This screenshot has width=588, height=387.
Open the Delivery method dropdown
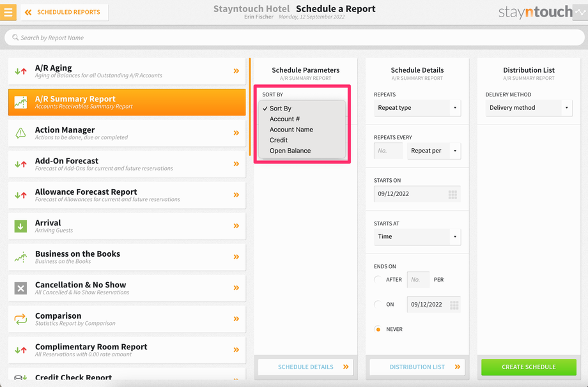(529, 108)
